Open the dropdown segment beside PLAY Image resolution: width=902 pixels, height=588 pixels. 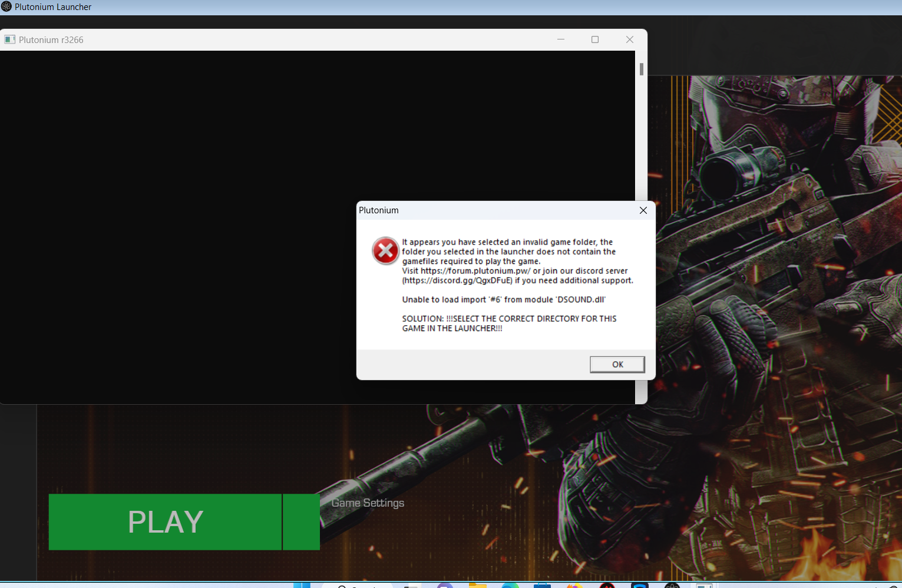point(301,522)
